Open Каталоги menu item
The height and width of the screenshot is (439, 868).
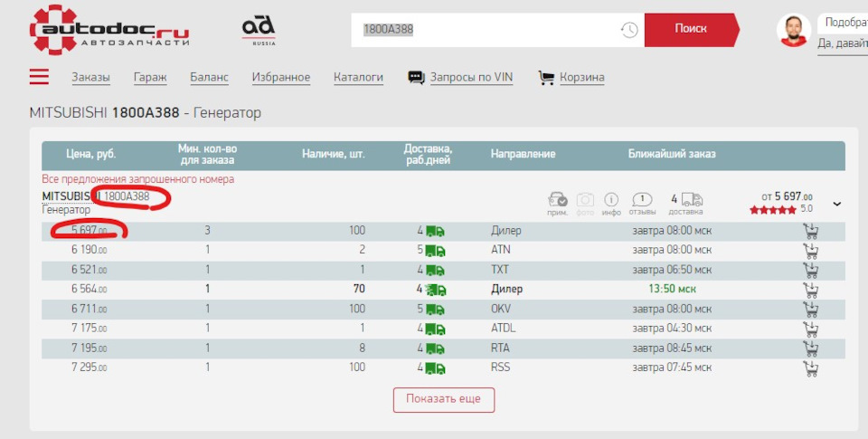pyautogui.click(x=358, y=78)
